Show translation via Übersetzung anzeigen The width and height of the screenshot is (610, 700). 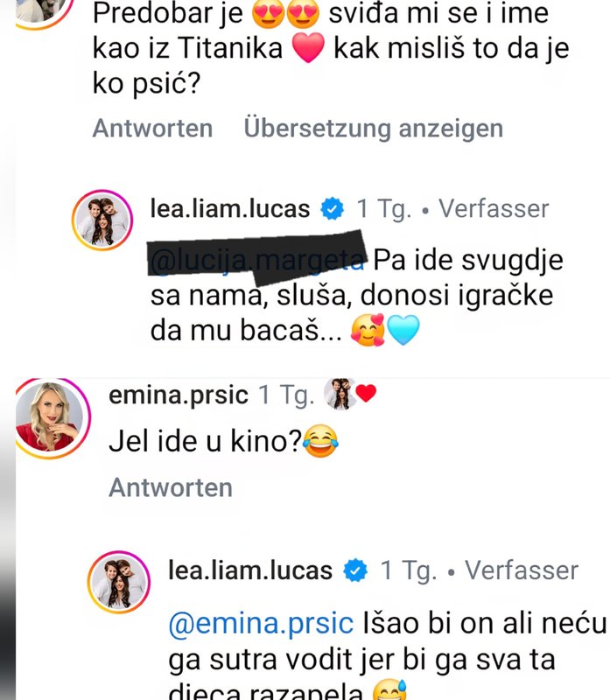click(374, 129)
